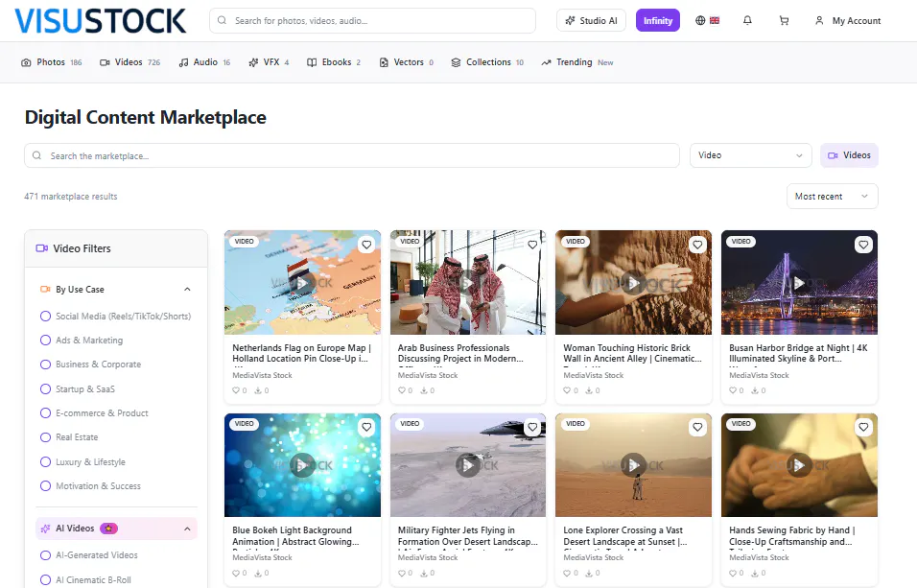Play the Military Fighter Jets preview

point(468,466)
